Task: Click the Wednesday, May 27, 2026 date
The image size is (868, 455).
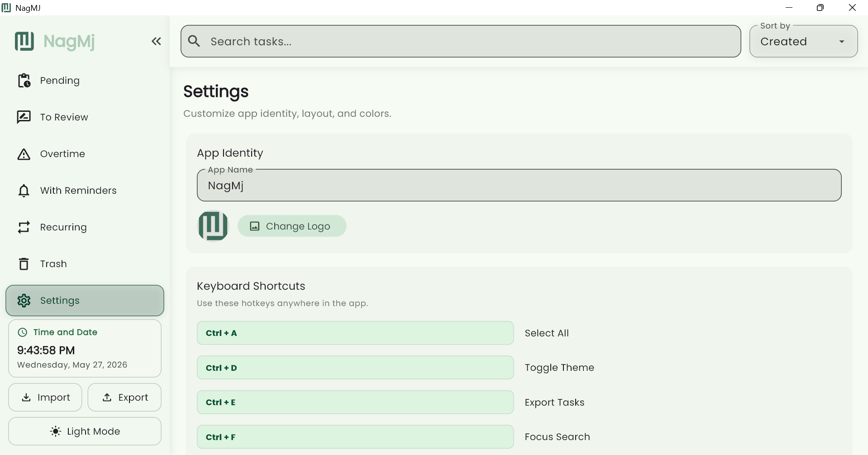Action: pos(72,365)
